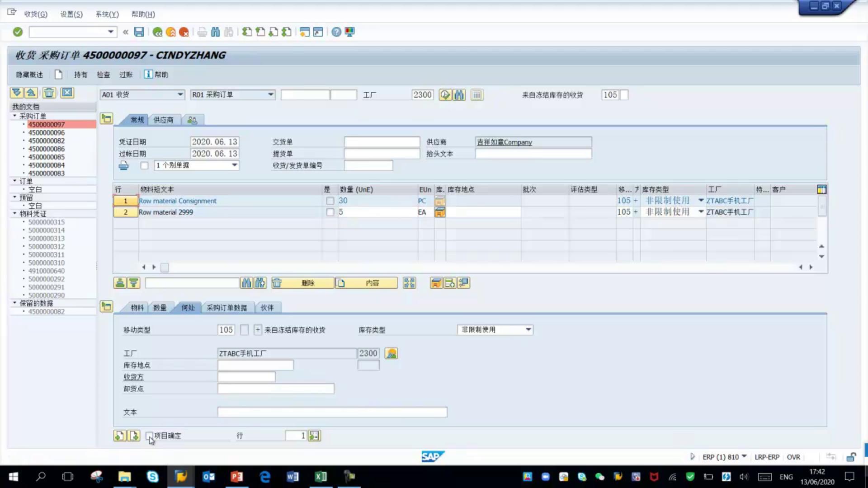
Task: Check the OK box for row 1
Action: (330, 201)
